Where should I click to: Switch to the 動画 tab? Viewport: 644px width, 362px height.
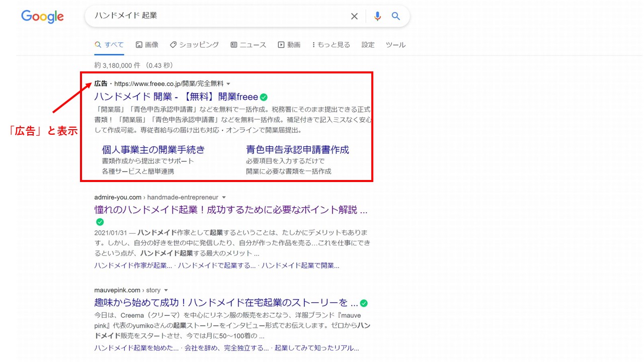pos(289,45)
